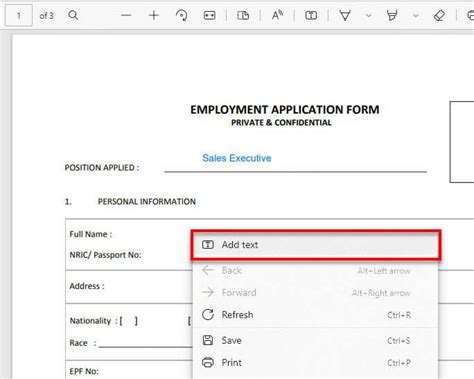
Task: Click the Back context menu entry
Action: (x=315, y=270)
